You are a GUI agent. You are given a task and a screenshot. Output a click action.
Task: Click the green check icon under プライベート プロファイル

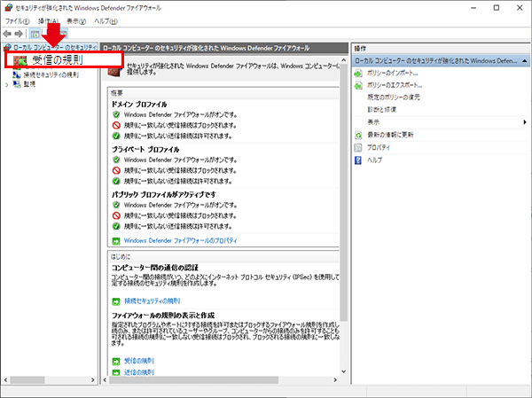pos(116,181)
